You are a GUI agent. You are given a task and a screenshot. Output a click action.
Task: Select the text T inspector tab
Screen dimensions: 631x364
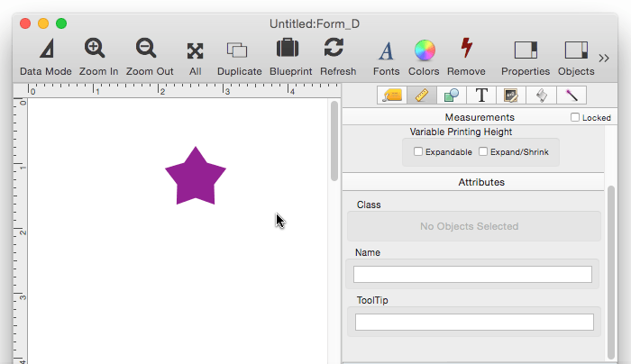click(x=481, y=96)
